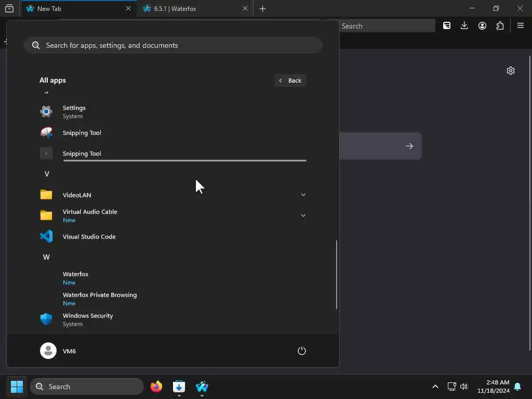Image resolution: width=532 pixels, height=399 pixels.
Task: Switch to Waterfox via taskbar icon
Action: click(202, 387)
